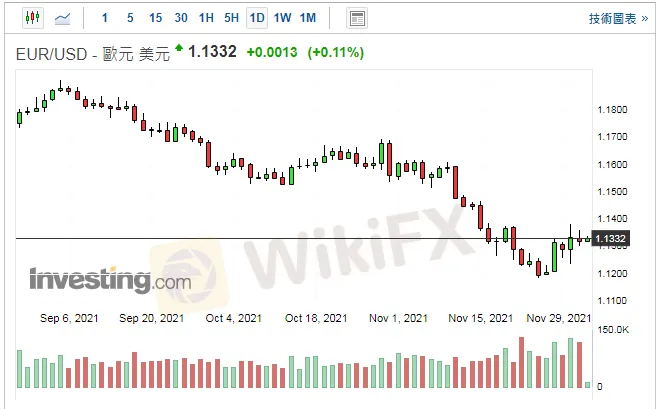Set chart interval to 15 minutes
659x409 pixels.
pos(155,18)
